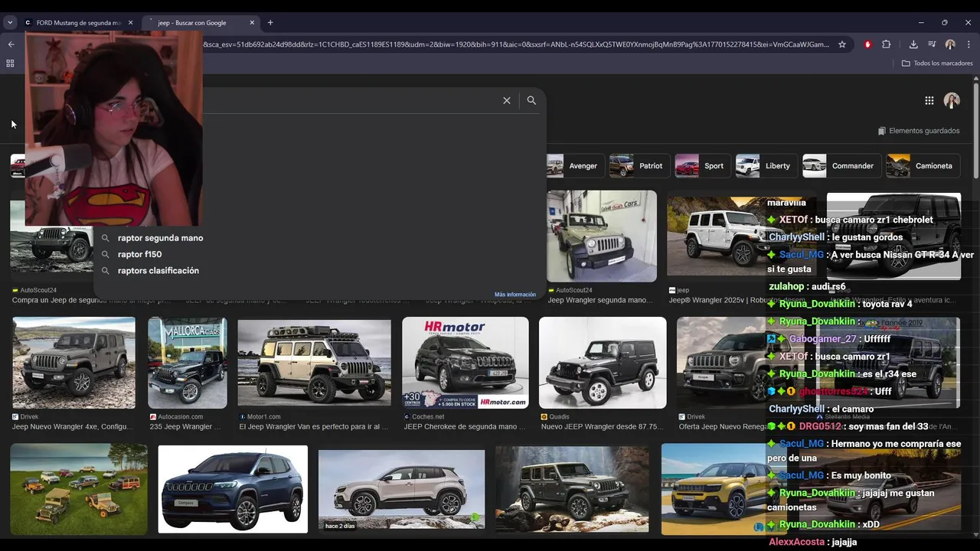Select the Liberty filter chip
The height and width of the screenshot is (551, 980).
click(765, 166)
